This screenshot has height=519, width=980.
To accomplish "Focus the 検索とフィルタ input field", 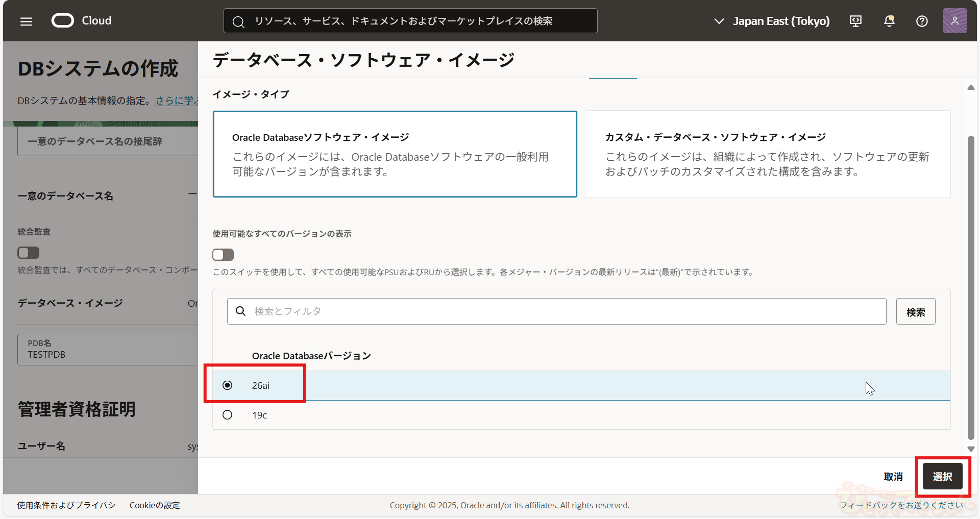I will pos(561,311).
